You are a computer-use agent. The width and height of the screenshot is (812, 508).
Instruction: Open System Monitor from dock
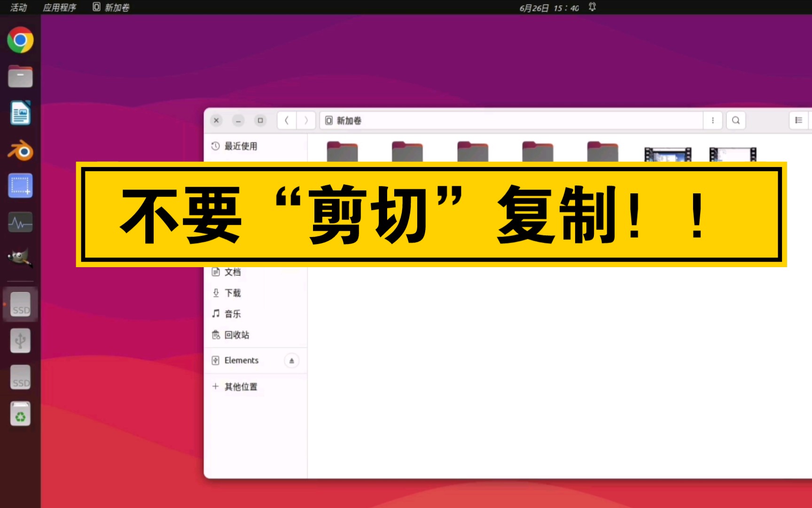pyautogui.click(x=20, y=222)
